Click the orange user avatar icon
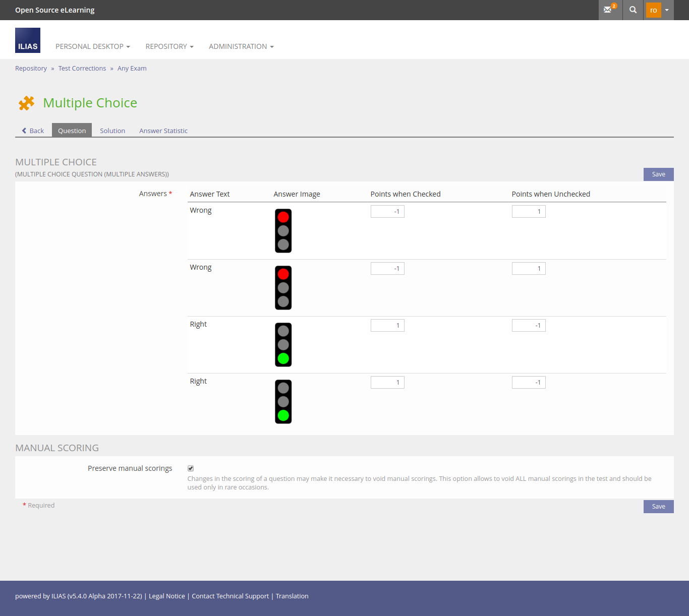 [x=653, y=10]
